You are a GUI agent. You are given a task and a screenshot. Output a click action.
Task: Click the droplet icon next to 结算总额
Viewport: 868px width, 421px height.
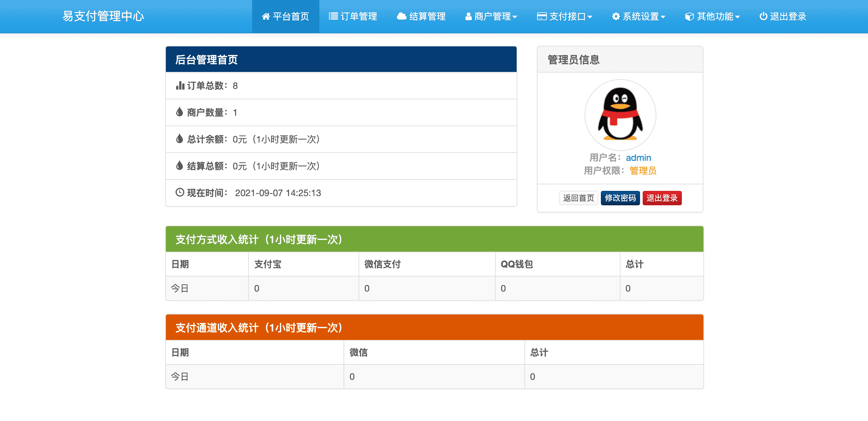180,165
